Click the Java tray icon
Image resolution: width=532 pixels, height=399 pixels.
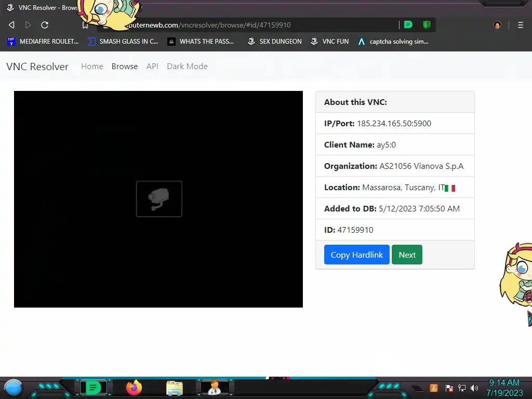click(x=434, y=388)
